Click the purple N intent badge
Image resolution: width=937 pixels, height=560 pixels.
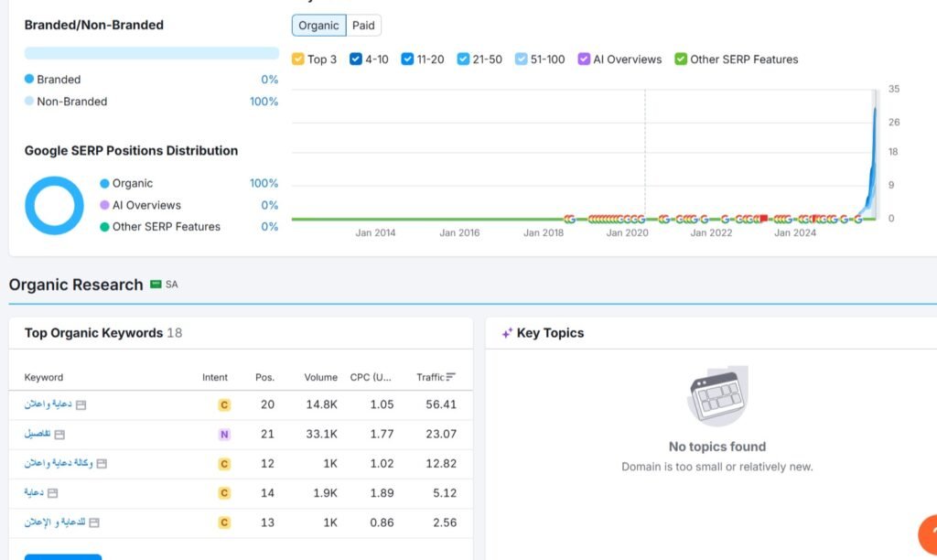224,434
